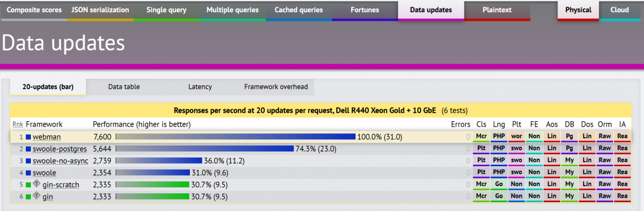Open the Fortunes test tab
644x211 pixels.
click(x=365, y=10)
